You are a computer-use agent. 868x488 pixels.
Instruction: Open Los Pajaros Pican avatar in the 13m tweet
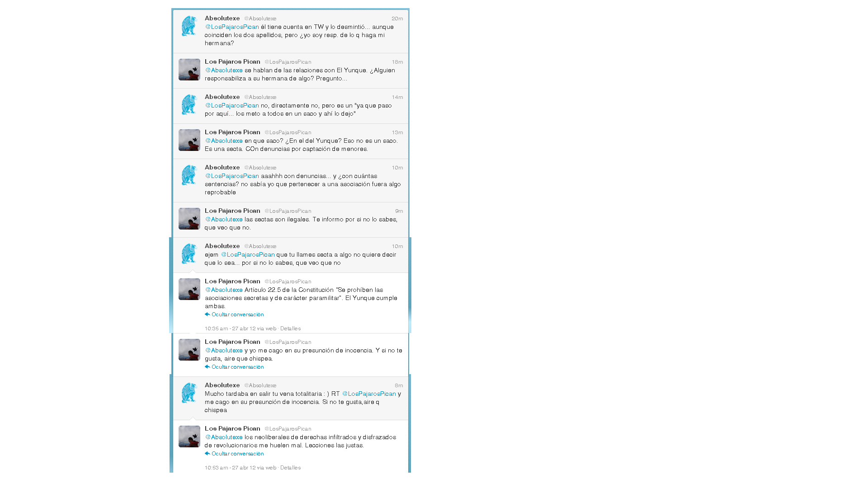point(189,140)
